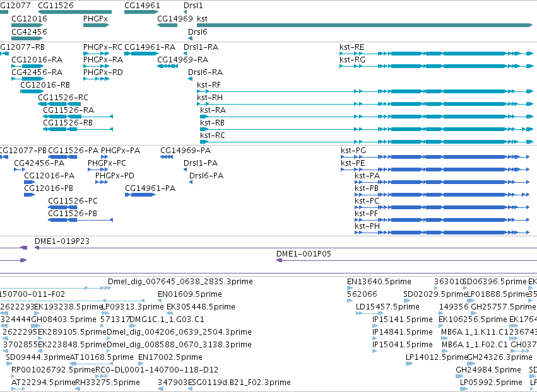The image size is (537, 392).
Task: Click protein PHGPx-PA
Action: tap(121, 151)
